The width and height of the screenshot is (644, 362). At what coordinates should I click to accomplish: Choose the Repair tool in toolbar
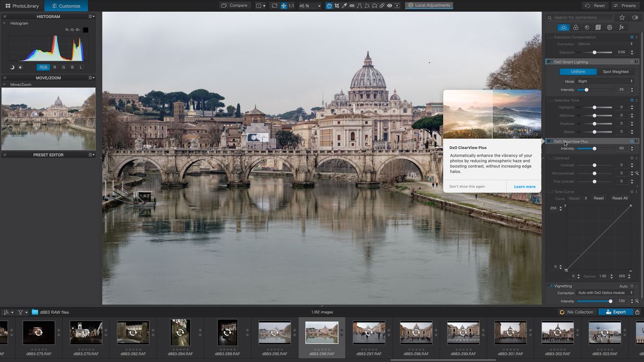[x=382, y=5]
